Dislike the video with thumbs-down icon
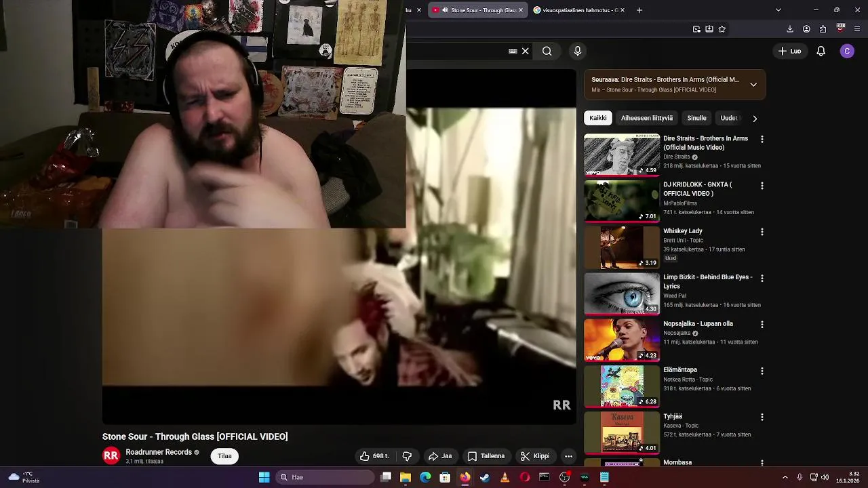The height and width of the screenshot is (488, 868). [x=407, y=456]
